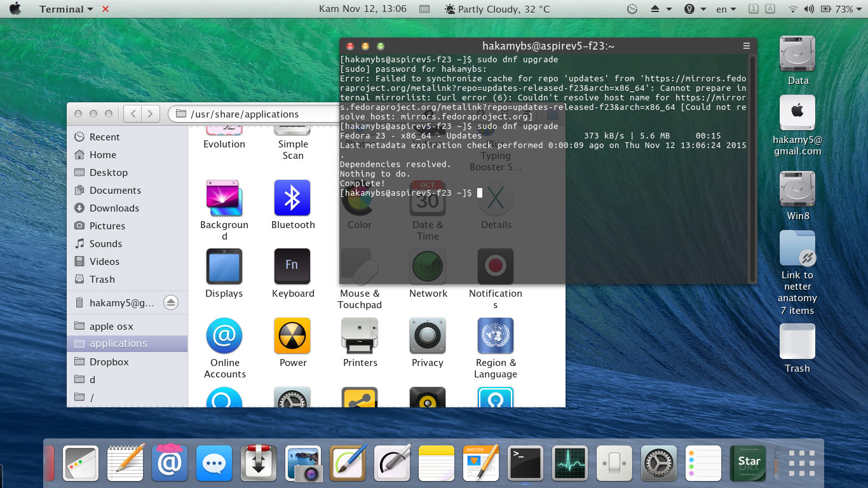
Task: Go back in the file manager
Action: [132, 114]
